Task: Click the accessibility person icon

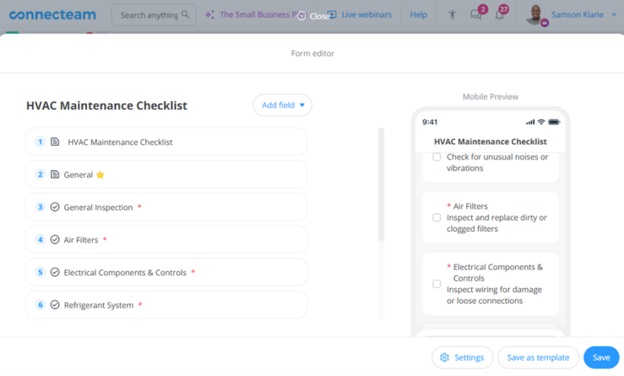Action: (452, 15)
